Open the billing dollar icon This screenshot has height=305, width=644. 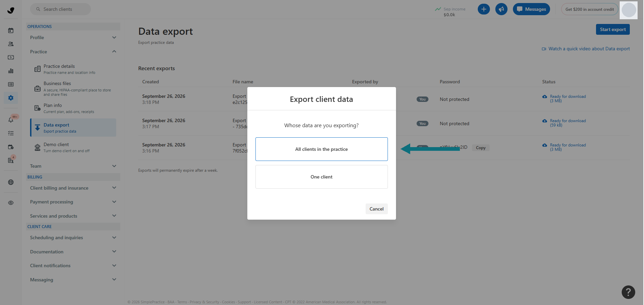click(x=11, y=57)
